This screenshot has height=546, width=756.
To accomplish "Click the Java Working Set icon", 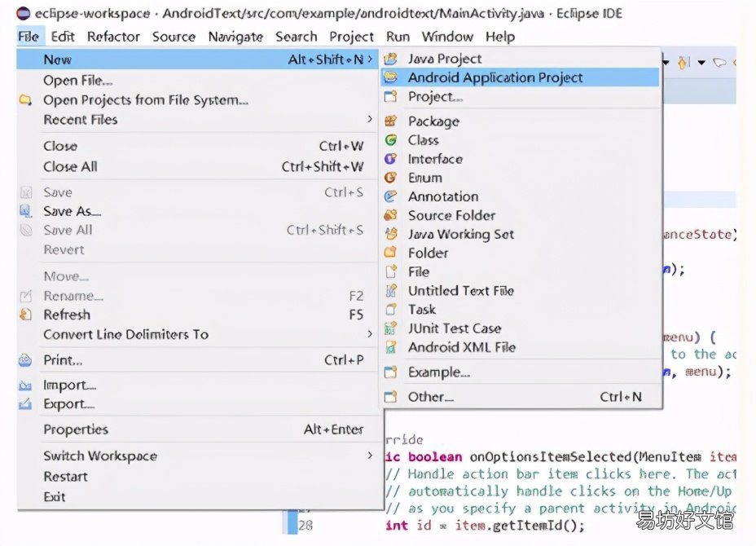I will point(390,234).
